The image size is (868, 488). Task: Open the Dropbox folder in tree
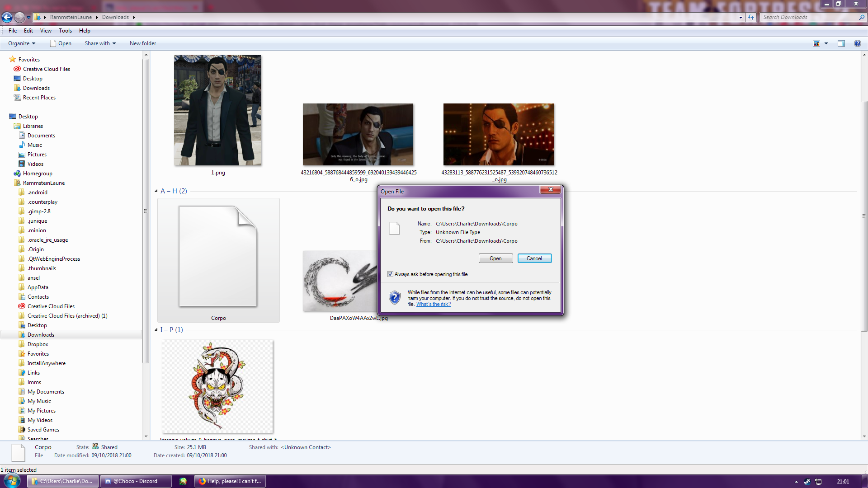pos(38,344)
